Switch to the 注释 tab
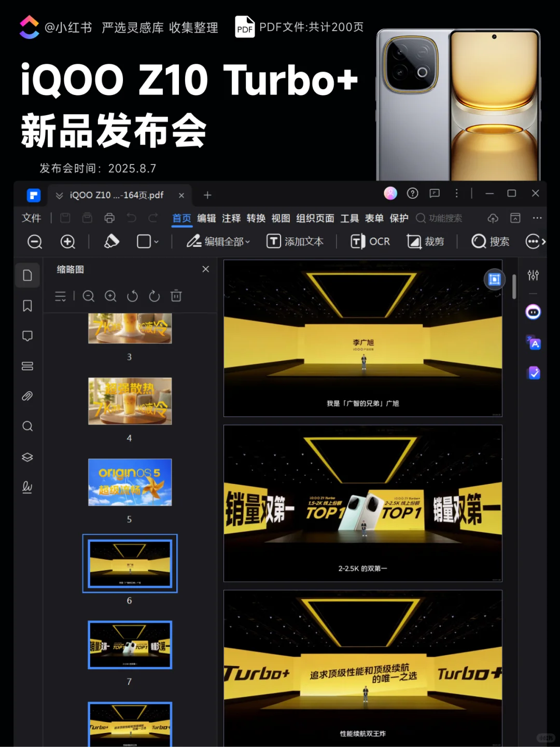Viewport: 560px width, 747px height. [x=231, y=218]
